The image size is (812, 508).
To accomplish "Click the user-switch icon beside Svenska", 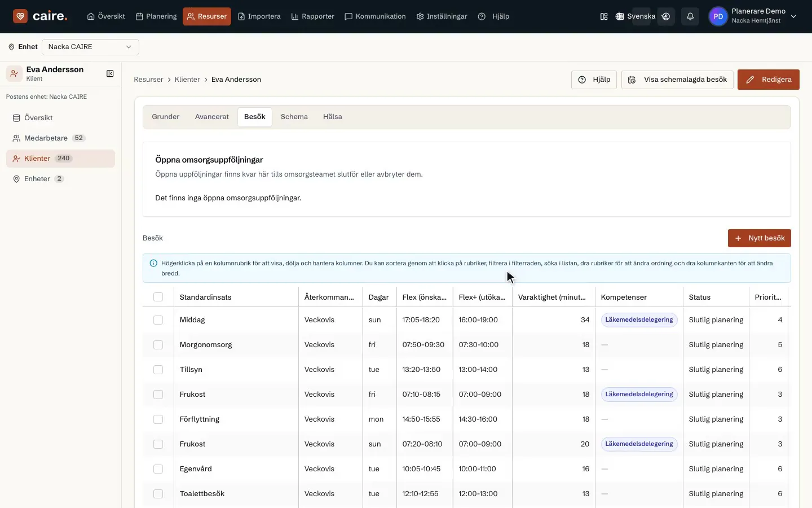I will pyautogui.click(x=666, y=16).
